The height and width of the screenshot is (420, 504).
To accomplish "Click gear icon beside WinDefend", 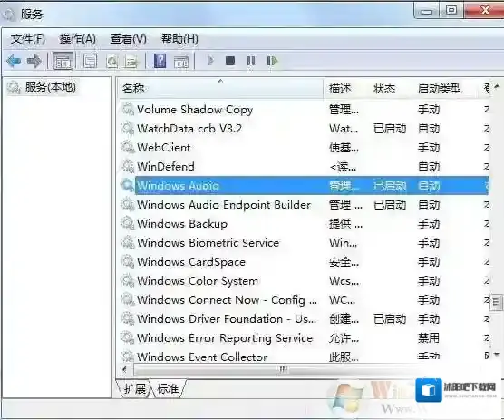I will tap(128, 167).
